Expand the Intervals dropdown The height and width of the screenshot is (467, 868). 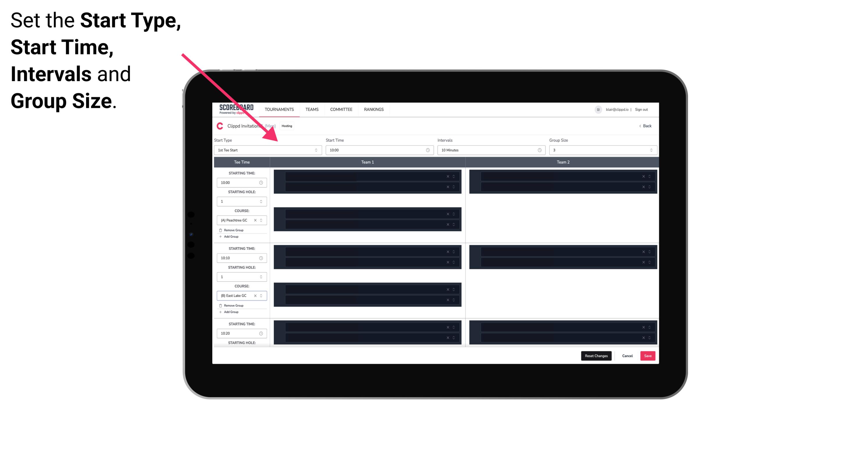click(537, 150)
